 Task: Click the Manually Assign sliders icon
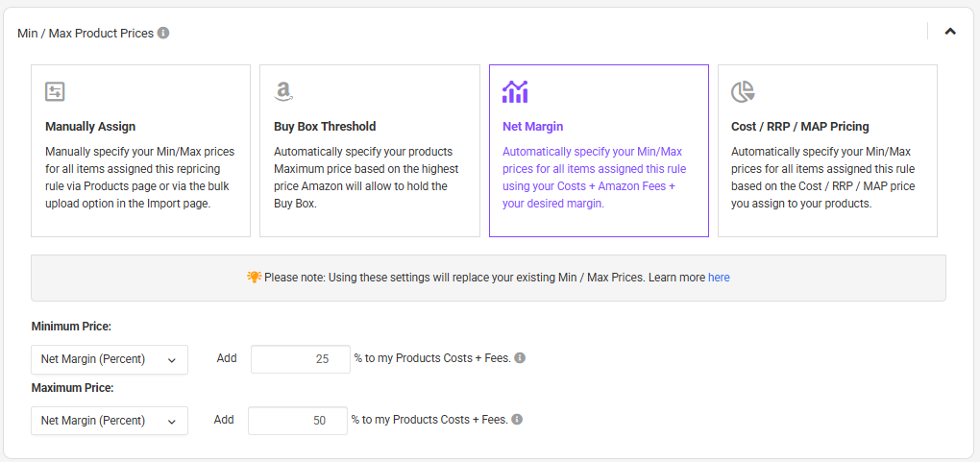click(x=55, y=91)
